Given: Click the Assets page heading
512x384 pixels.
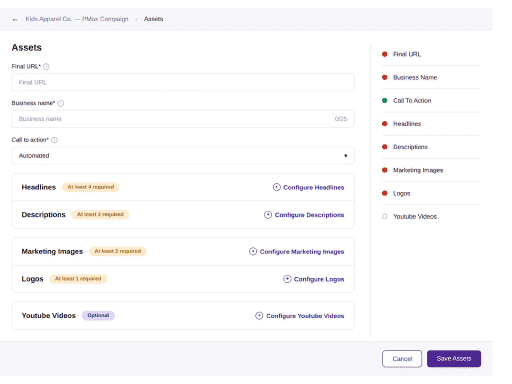Looking at the screenshot, I should click(x=27, y=48).
